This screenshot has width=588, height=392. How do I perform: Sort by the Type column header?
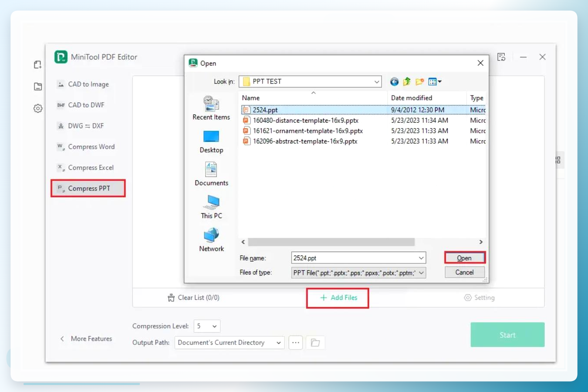click(476, 98)
